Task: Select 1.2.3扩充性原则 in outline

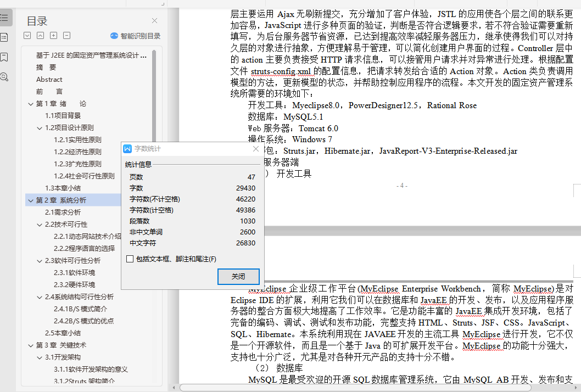Action: (x=77, y=164)
